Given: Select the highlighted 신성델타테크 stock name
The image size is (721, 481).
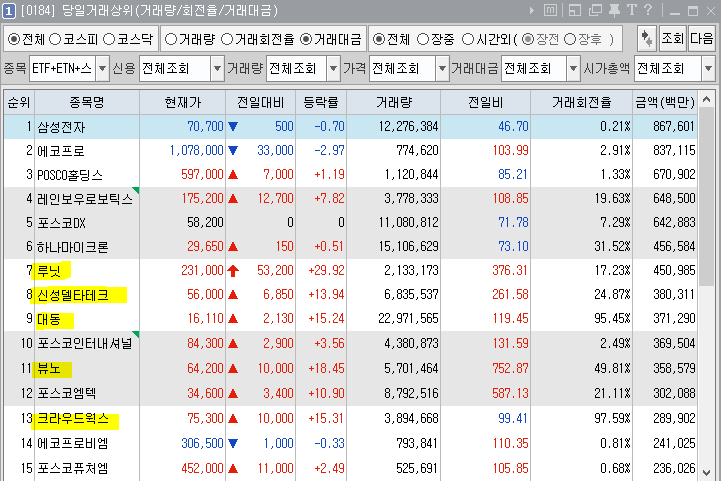Looking at the screenshot, I should 73,295.
